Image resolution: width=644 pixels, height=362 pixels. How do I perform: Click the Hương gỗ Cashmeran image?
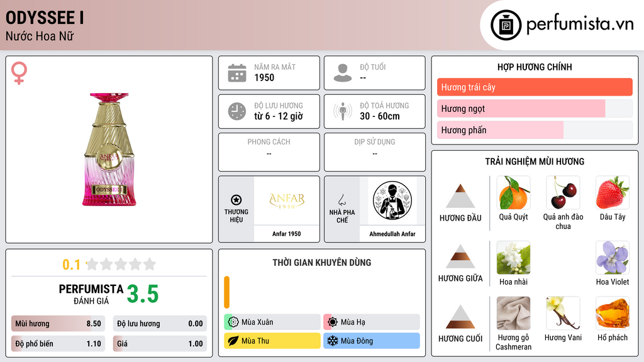513,314
